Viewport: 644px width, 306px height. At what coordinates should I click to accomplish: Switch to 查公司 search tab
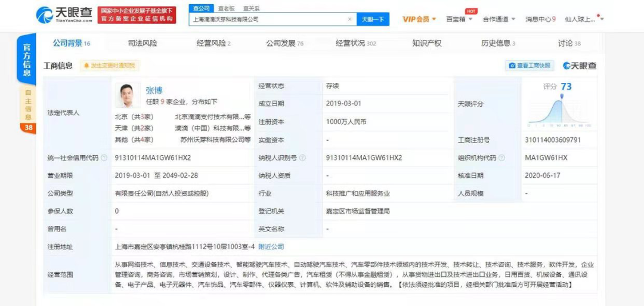click(202, 8)
